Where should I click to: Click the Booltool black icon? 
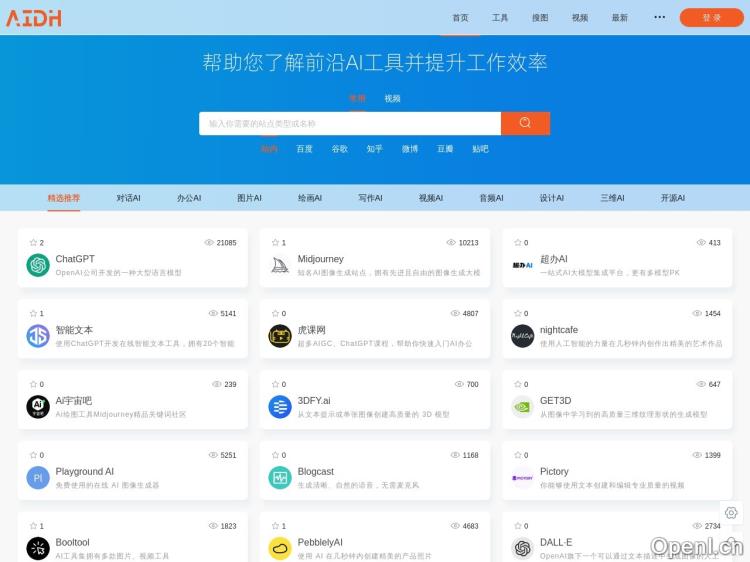click(x=38, y=548)
